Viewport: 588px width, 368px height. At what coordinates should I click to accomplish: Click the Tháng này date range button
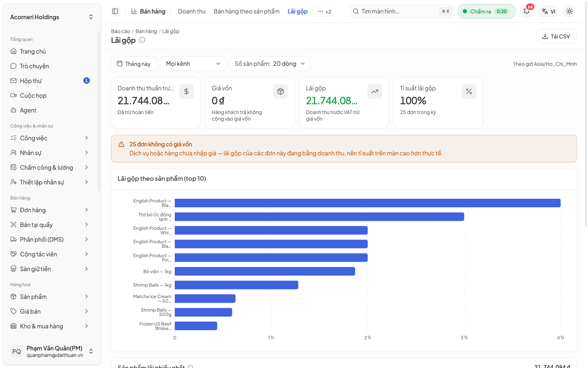[134, 64]
